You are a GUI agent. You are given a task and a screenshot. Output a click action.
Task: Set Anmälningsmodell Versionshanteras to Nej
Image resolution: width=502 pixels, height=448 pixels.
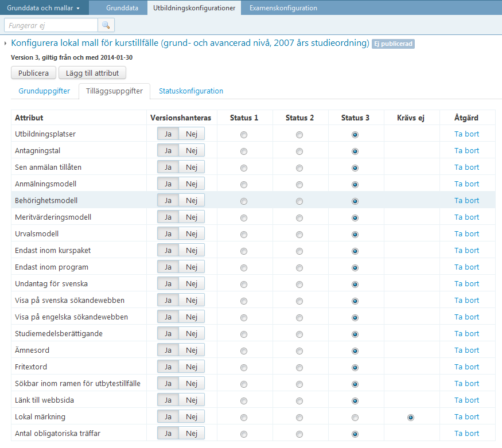pos(192,184)
